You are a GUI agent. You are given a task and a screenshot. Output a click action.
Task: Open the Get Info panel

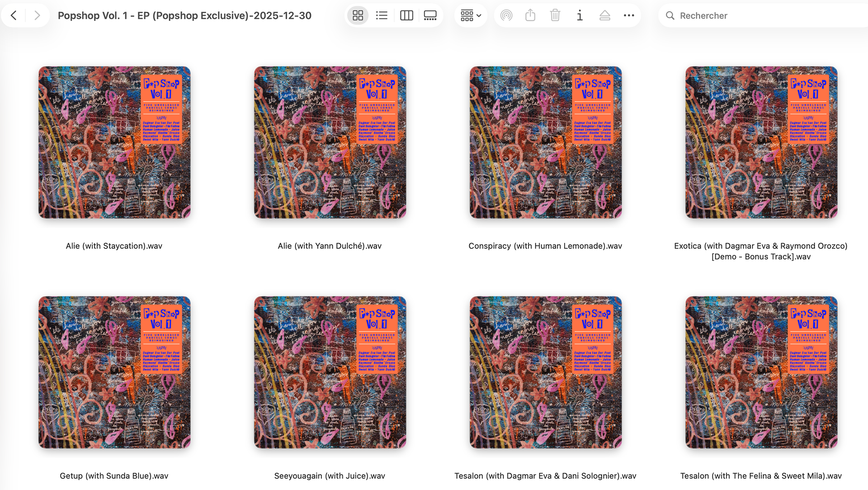(580, 15)
